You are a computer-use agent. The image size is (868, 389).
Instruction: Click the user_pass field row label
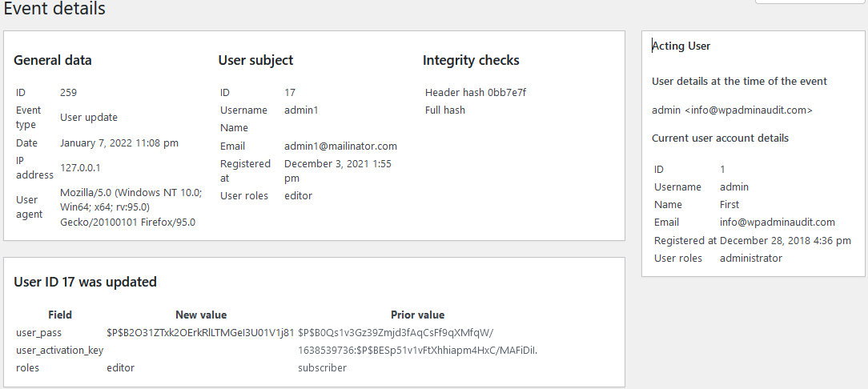[38, 332]
